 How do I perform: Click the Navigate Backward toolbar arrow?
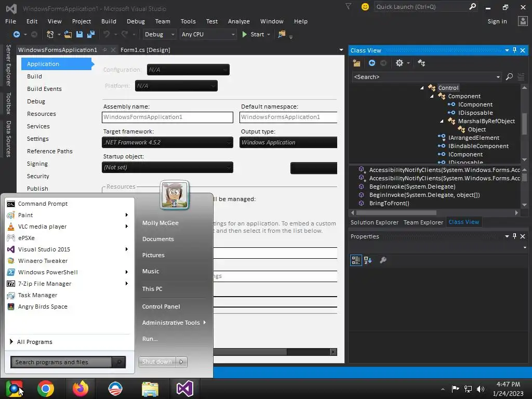pos(16,34)
